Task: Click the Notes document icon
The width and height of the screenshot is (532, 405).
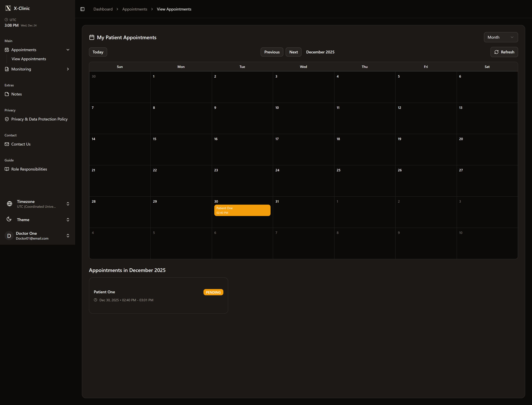Action: [x=7, y=94]
